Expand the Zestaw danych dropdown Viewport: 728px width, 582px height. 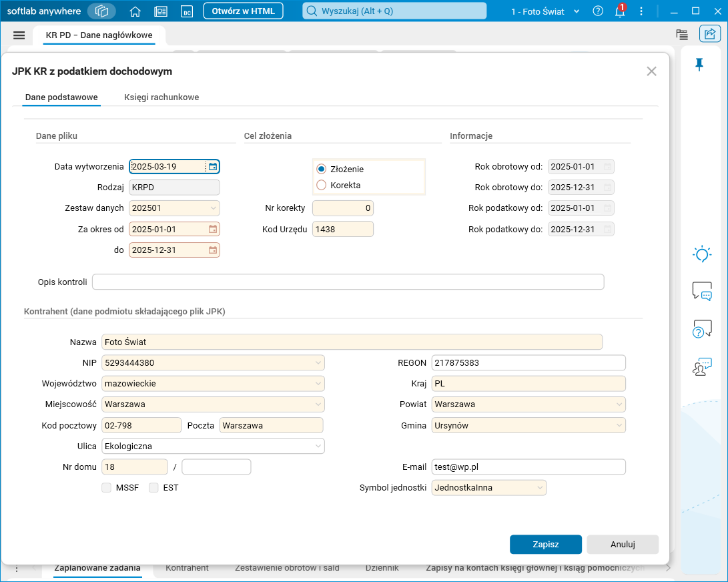(213, 208)
